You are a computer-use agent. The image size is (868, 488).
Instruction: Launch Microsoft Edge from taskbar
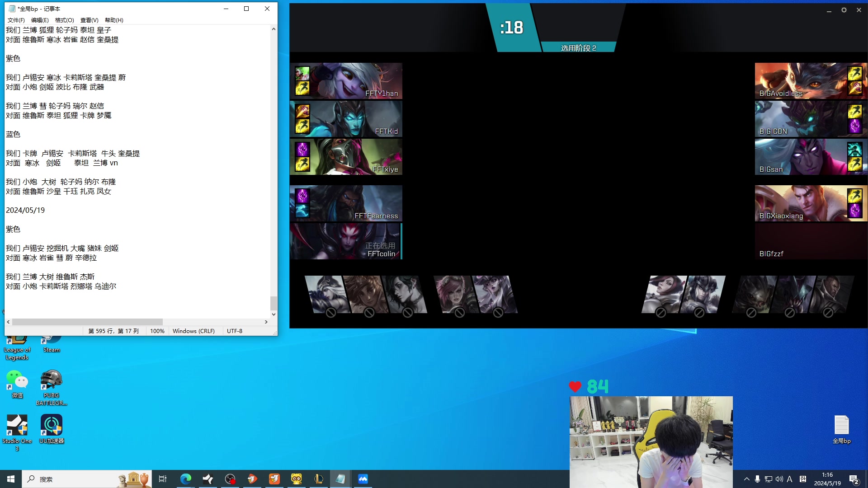(x=185, y=479)
